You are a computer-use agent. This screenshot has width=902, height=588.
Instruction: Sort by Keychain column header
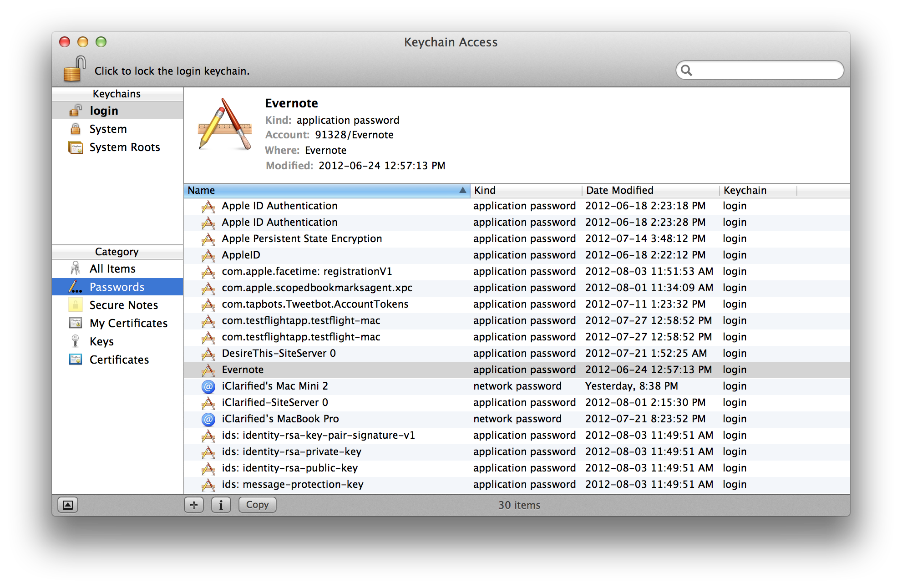(x=758, y=190)
